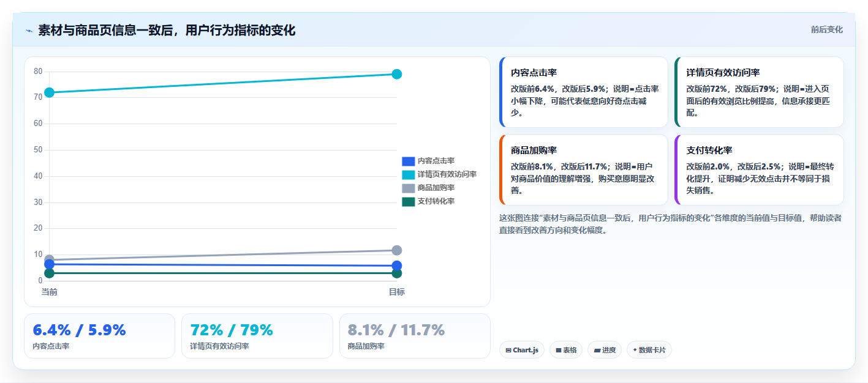This screenshot has width=868, height=383.
Task: Click 详情页有效访问率 data point at 当前
Action: point(50,92)
